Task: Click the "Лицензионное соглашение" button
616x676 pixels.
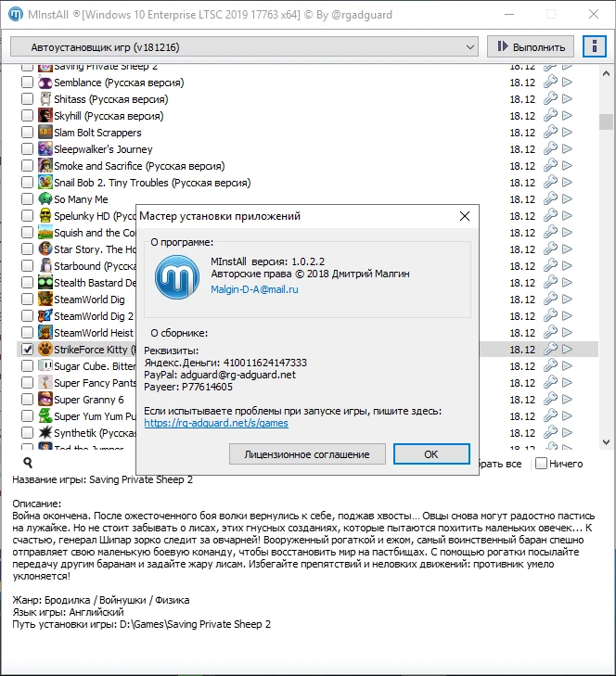Action: click(306, 454)
